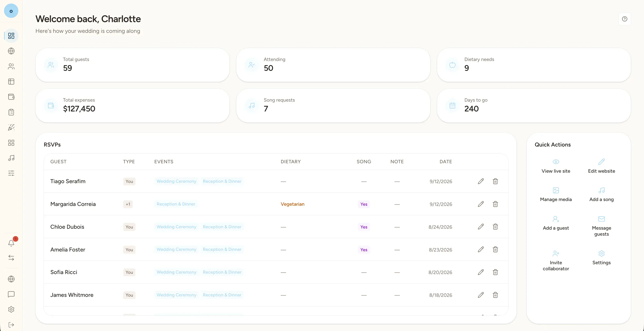Screen dimensions: 644x331
Task: Open the settings gear in sidebar bottom
Action: coord(11,309)
